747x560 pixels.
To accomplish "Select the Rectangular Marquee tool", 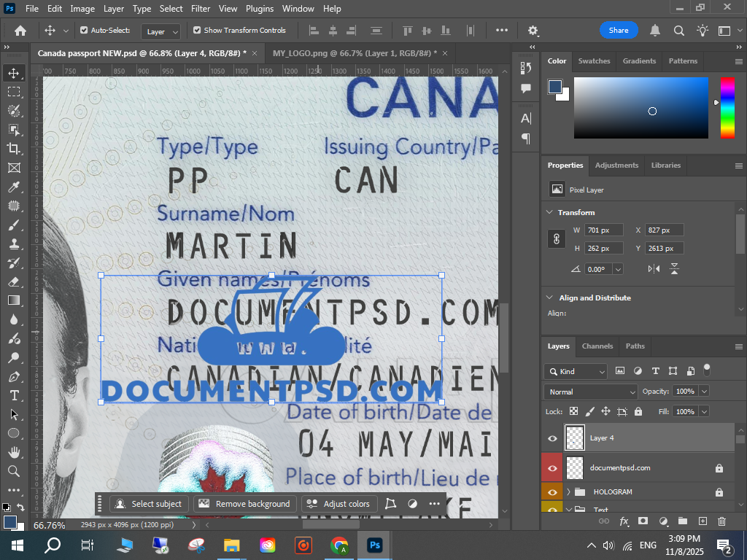I will 13,92.
